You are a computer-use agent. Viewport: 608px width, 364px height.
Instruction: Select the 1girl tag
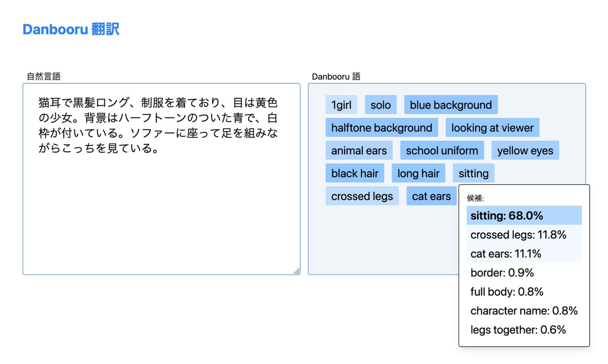tap(341, 105)
